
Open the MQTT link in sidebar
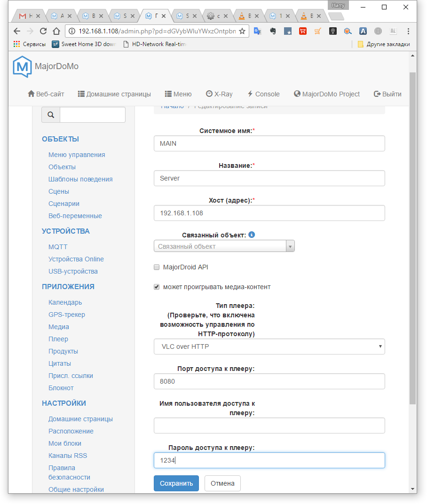(x=58, y=247)
